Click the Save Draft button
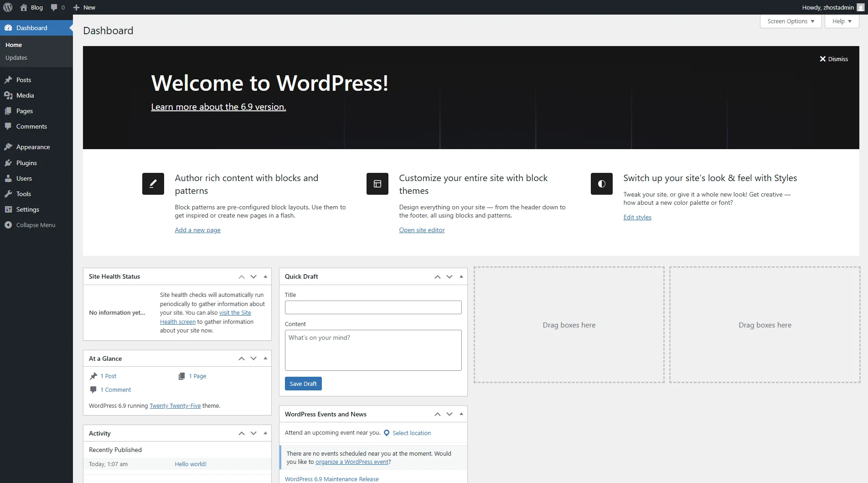 click(303, 384)
